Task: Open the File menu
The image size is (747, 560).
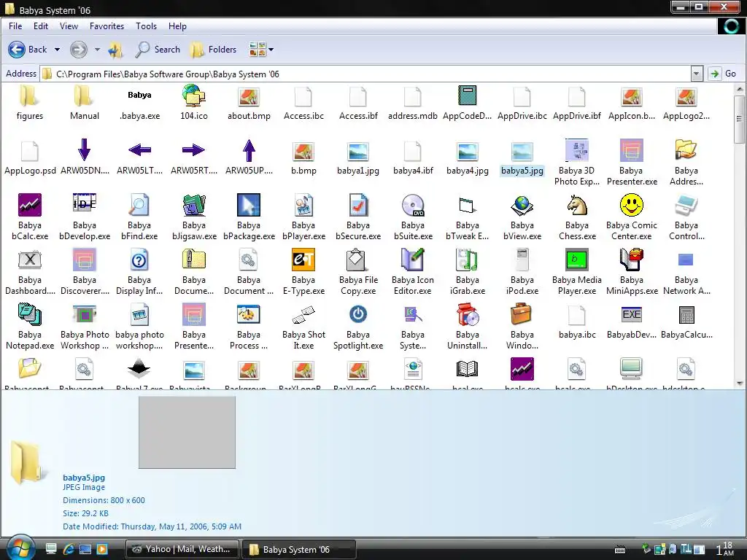Action: (x=15, y=26)
